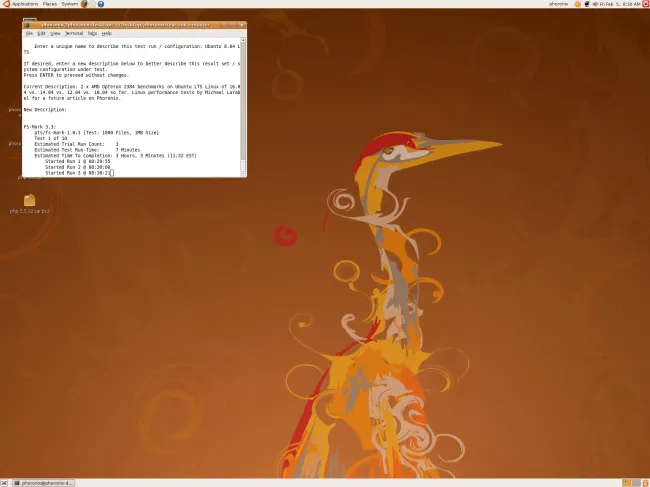Click the date and time clock

tap(618, 4)
